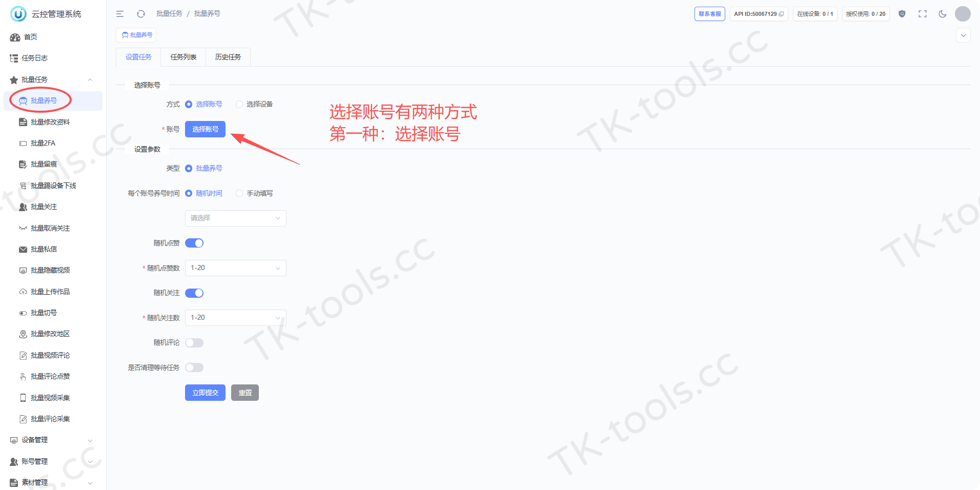Collapse the 批量任务 menu chevron
The width and height of the screenshot is (980, 490).
90,79
